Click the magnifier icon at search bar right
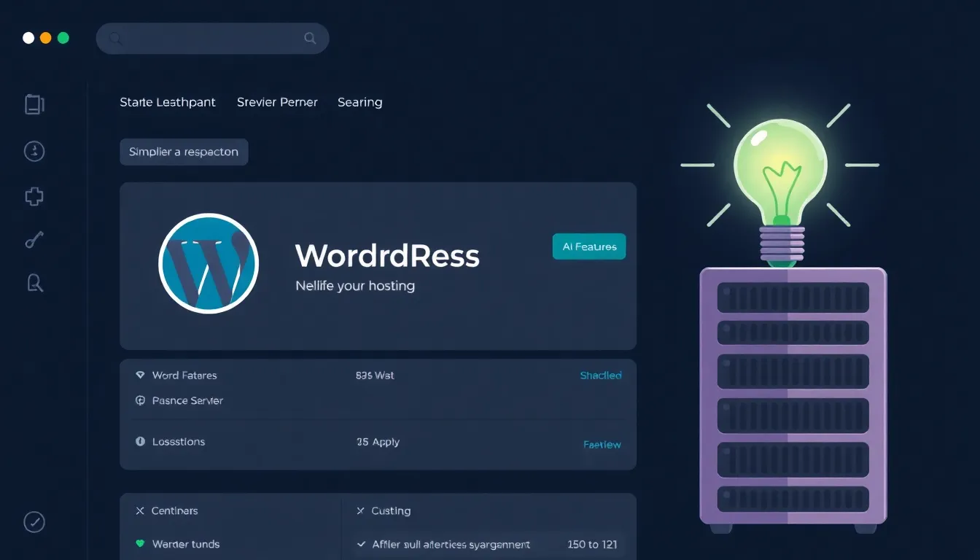Viewport: 980px width, 560px height. click(310, 39)
